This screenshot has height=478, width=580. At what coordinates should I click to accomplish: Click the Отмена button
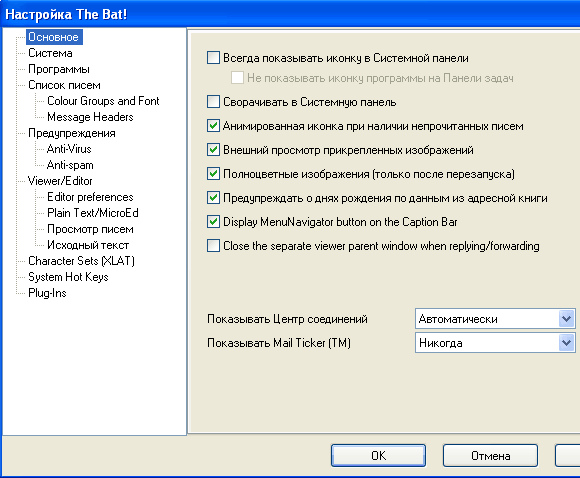[x=490, y=455]
